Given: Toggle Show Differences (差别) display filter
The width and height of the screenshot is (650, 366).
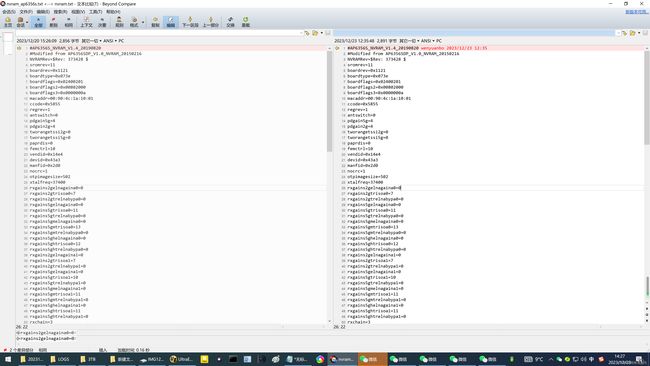Looking at the screenshot, I should pos(53,22).
